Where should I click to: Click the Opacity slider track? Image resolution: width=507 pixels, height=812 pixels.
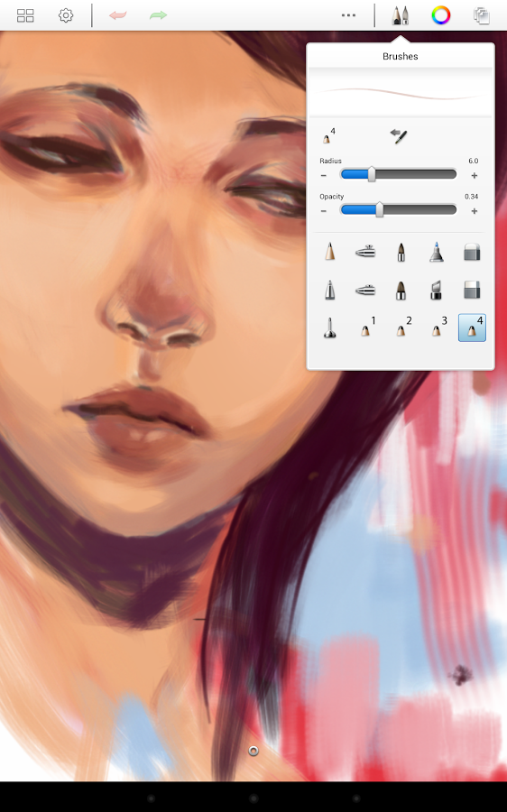click(x=398, y=209)
